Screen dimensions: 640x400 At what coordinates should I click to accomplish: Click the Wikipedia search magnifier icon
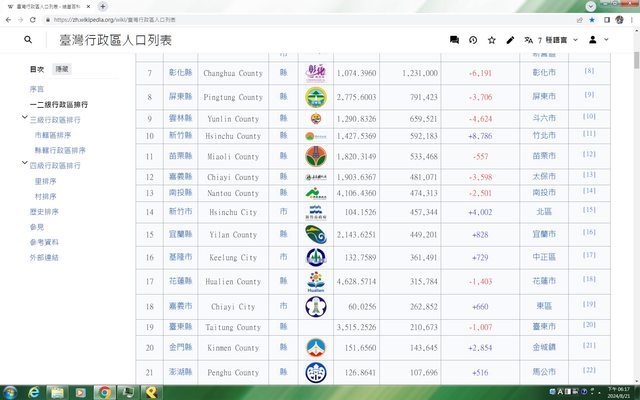coord(27,40)
